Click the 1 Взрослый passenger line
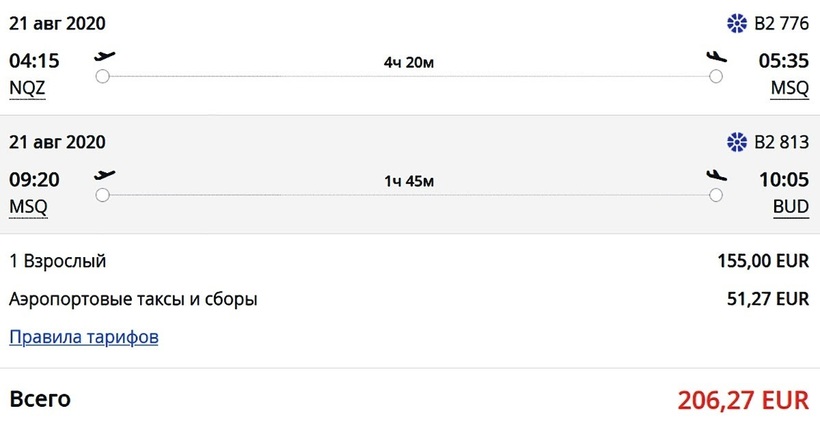This screenshot has height=428, width=820. click(x=57, y=262)
